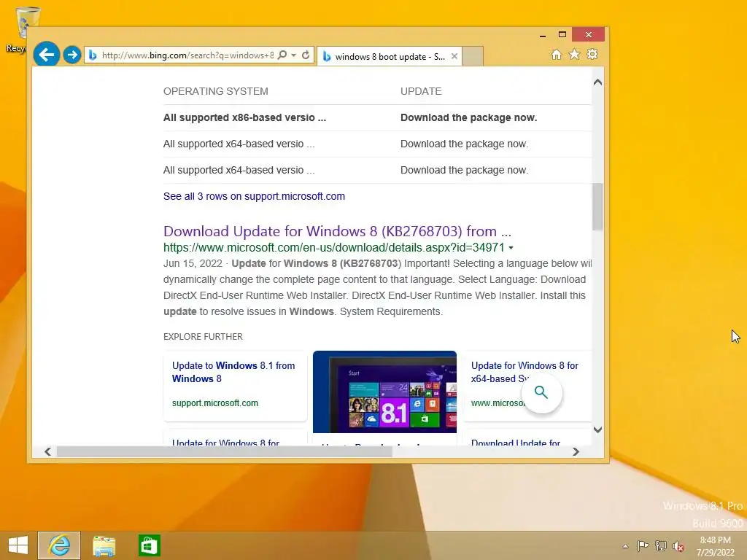Click the horizontal scrollbar left arrow
Image resolution: width=747 pixels, height=560 pixels.
coord(47,451)
